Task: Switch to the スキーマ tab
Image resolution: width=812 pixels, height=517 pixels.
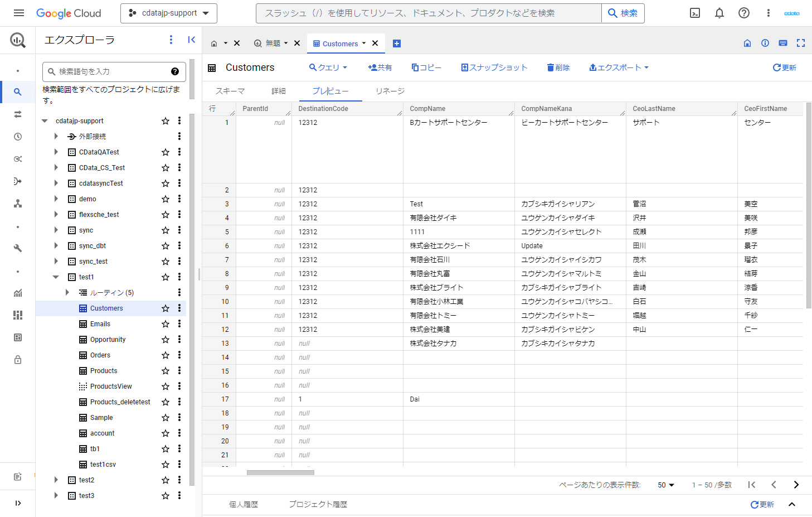Action: (230, 91)
